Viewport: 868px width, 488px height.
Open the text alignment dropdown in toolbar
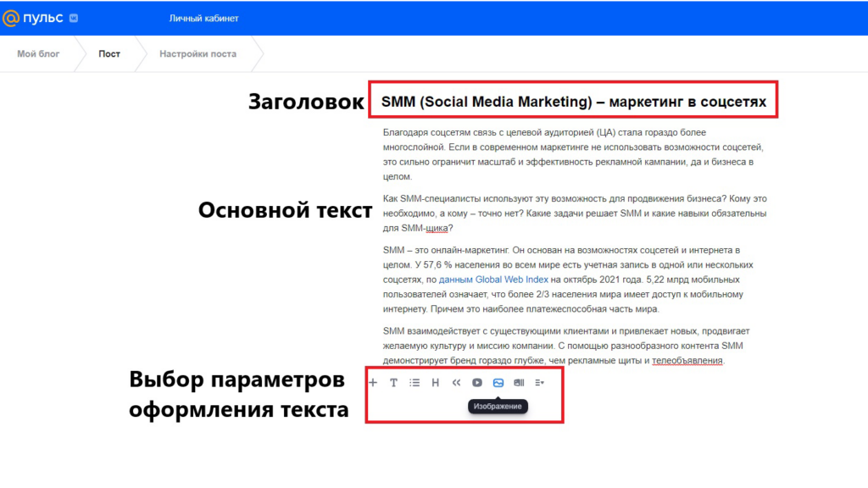tap(540, 383)
